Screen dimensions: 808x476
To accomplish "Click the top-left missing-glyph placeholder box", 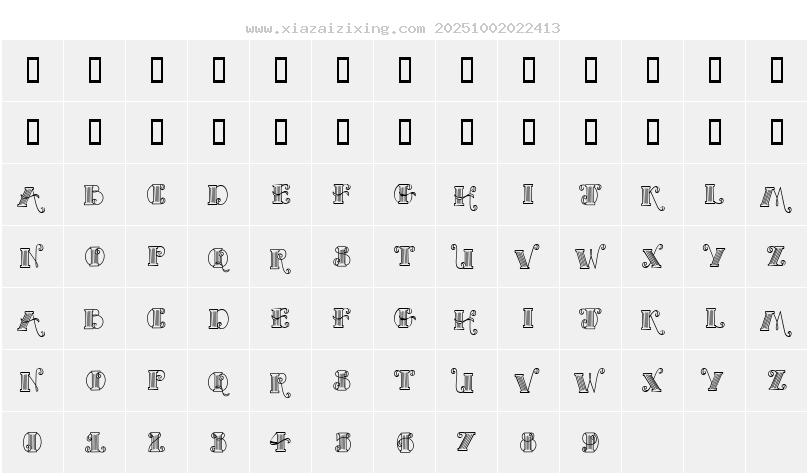I will tap(32, 70).
